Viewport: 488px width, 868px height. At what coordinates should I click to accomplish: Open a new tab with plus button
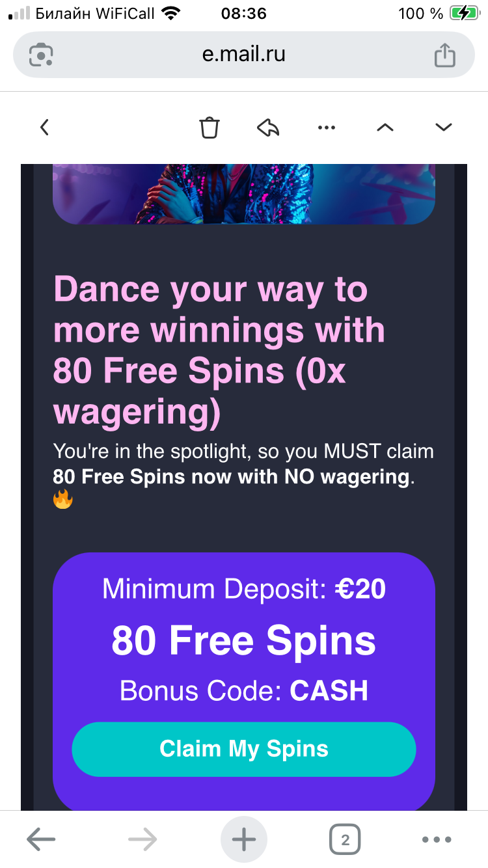click(244, 840)
